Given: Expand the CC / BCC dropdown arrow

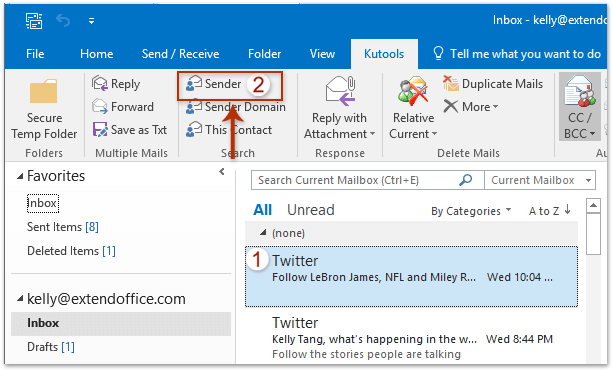Looking at the screenshot, I should (592, 134).
